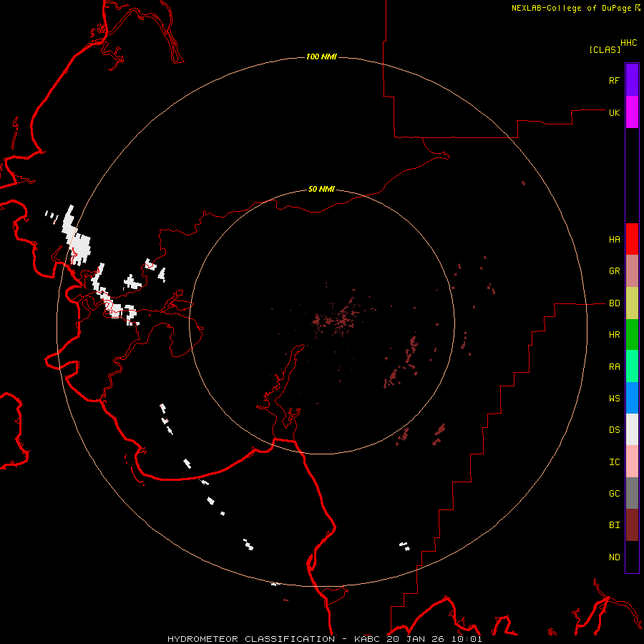Click the HHC product label
The height and width of the screenshot is (644, 644).
click(x=628, y=43)
